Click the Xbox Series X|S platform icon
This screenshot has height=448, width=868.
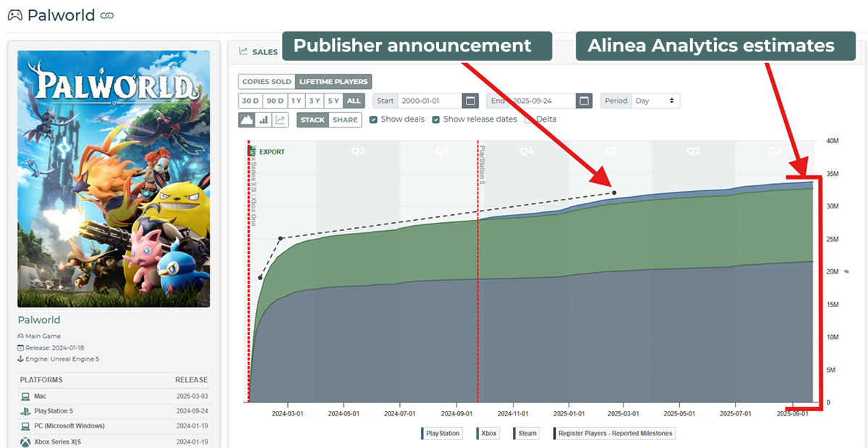pos(25,441)
